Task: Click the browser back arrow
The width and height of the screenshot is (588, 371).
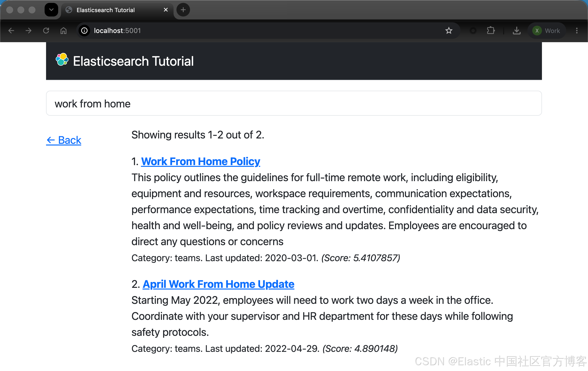Action: tap(11, 31)
